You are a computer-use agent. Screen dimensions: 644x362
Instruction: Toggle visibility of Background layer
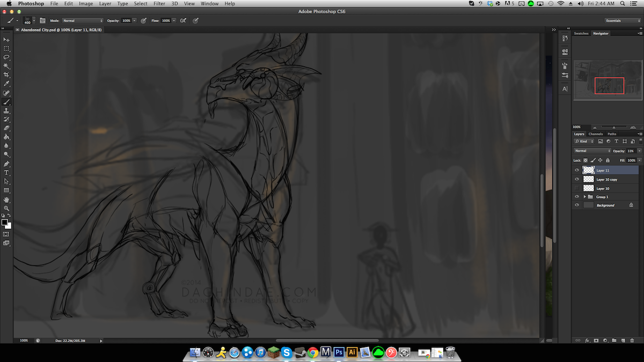click(x=577, y=205)
